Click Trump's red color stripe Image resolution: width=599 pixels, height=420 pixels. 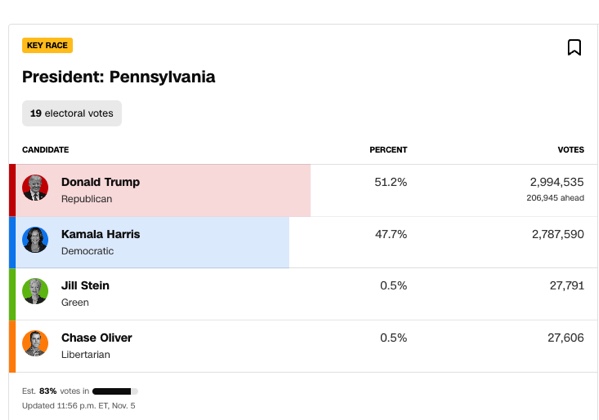point(12,190)
